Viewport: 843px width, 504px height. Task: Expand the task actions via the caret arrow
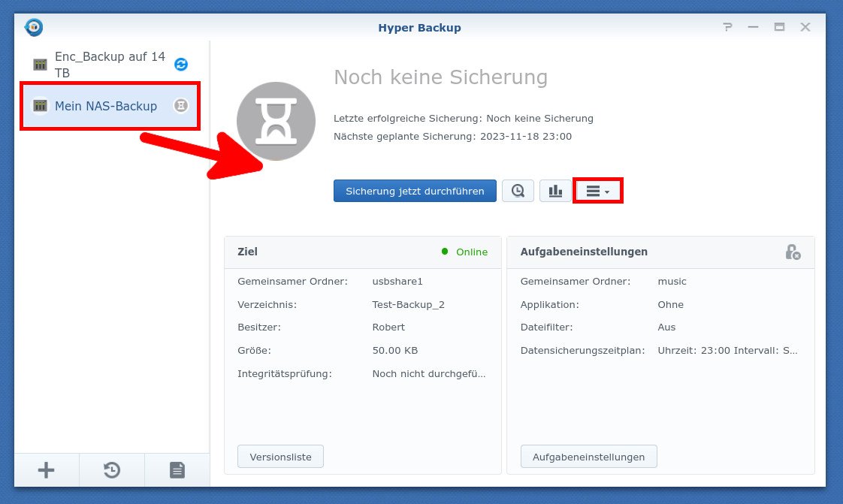[x=608, y=192]
